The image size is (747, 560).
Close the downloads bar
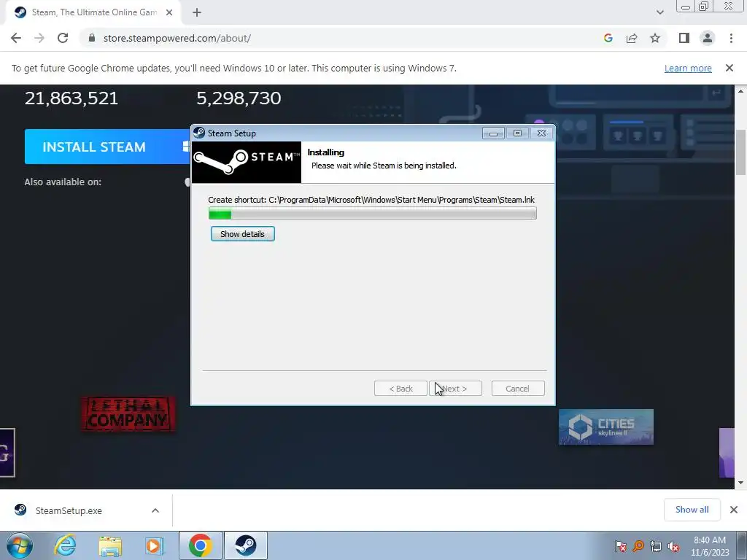(734, 510)
